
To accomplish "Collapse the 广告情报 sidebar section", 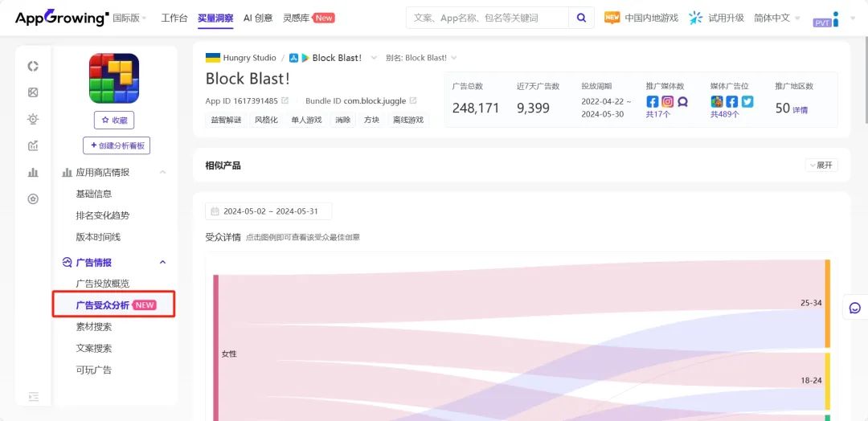I will coord(162,262).
